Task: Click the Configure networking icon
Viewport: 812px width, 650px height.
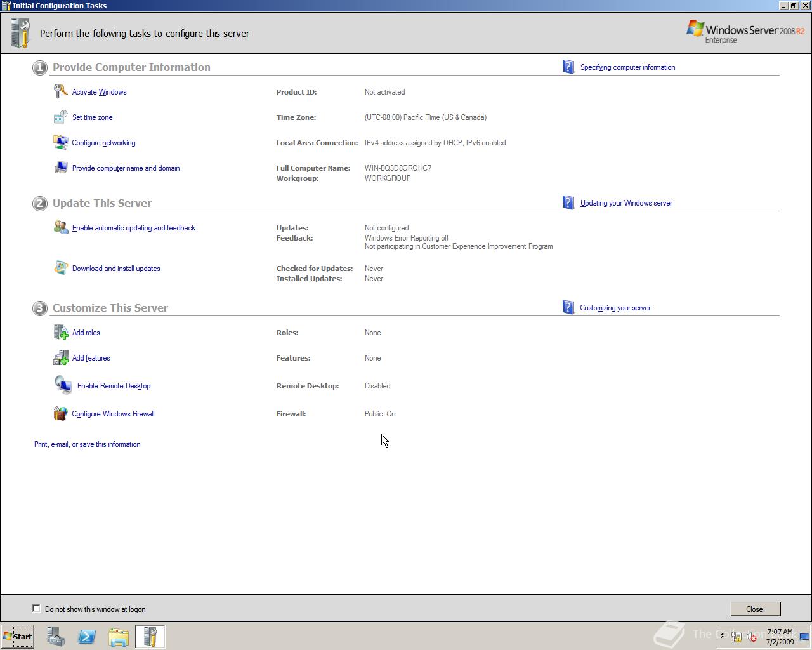Action: (x=60, y=142)
